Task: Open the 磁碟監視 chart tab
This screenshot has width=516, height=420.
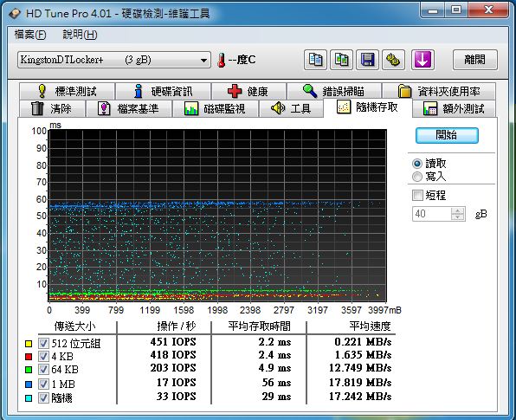Action: tap(215, 108)
